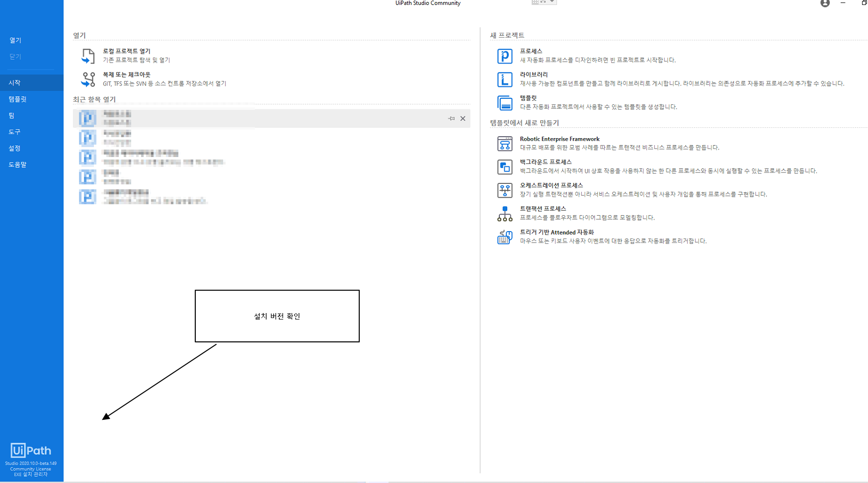Select the 시작 tab in sidebar
The height and width of the screenshot is (483, 868).
(32, 82)
